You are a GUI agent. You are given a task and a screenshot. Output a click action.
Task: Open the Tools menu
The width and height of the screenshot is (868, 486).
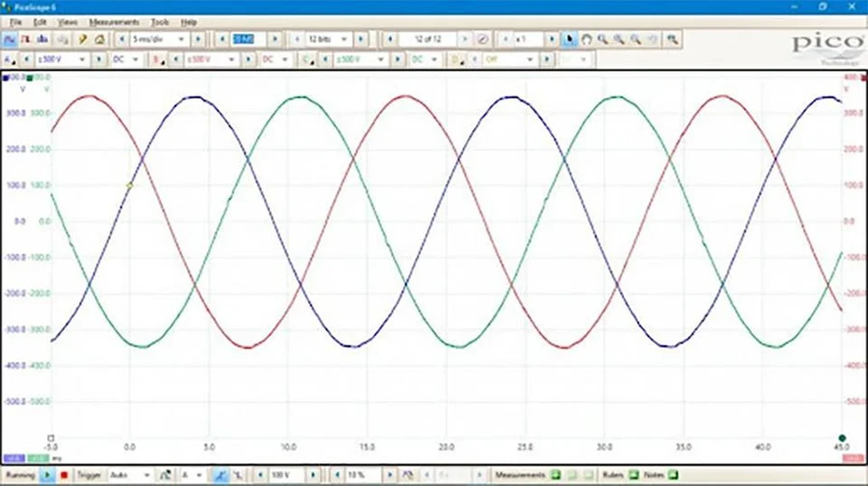(160, 21)
